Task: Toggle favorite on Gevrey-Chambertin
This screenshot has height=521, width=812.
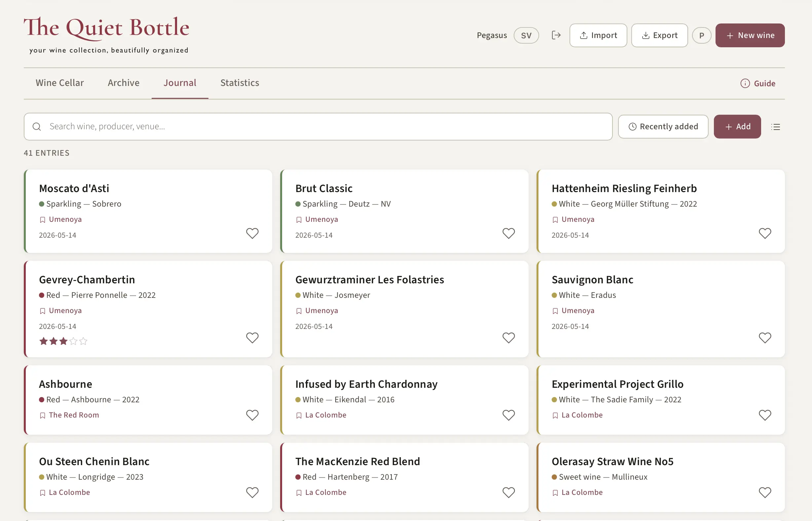Action: [x=252, y=338]
